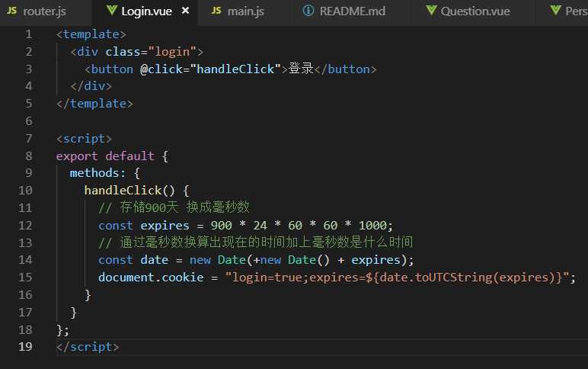Click the class="login" attribute text
Viewport: 588px width, 369px height.
tap(151, 52)
